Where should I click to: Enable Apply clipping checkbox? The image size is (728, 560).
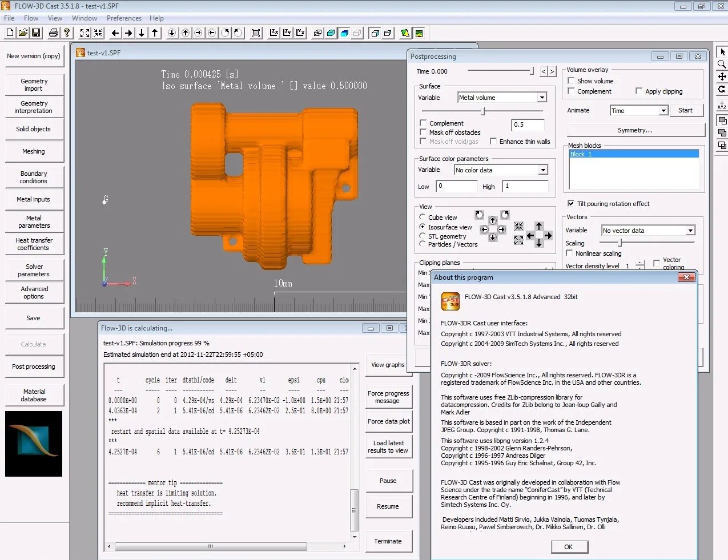(x=639, y=91)
